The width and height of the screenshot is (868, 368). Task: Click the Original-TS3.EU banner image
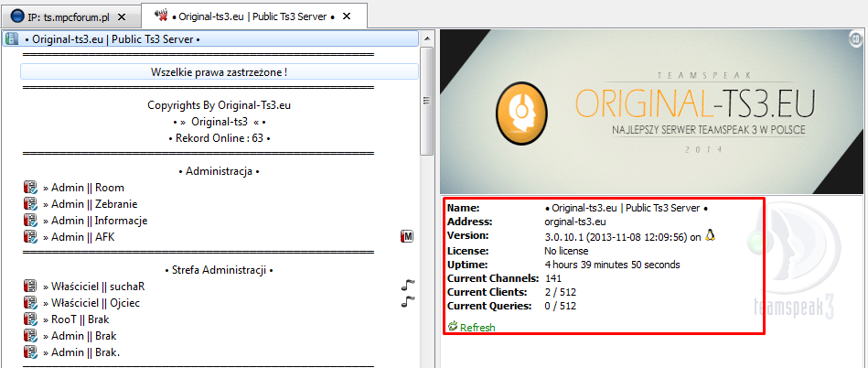pyautogui.click(x=651, y=112)
